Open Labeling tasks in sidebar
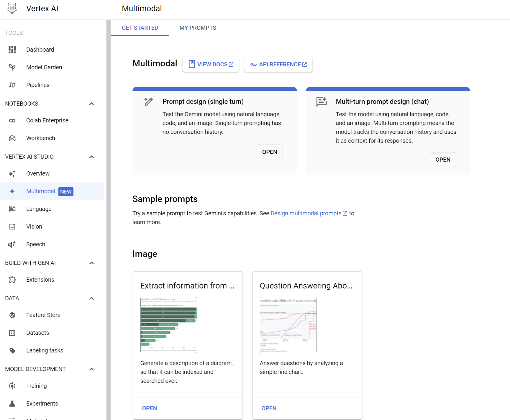This screenshot has height=420, width=510. pos(52,350)
